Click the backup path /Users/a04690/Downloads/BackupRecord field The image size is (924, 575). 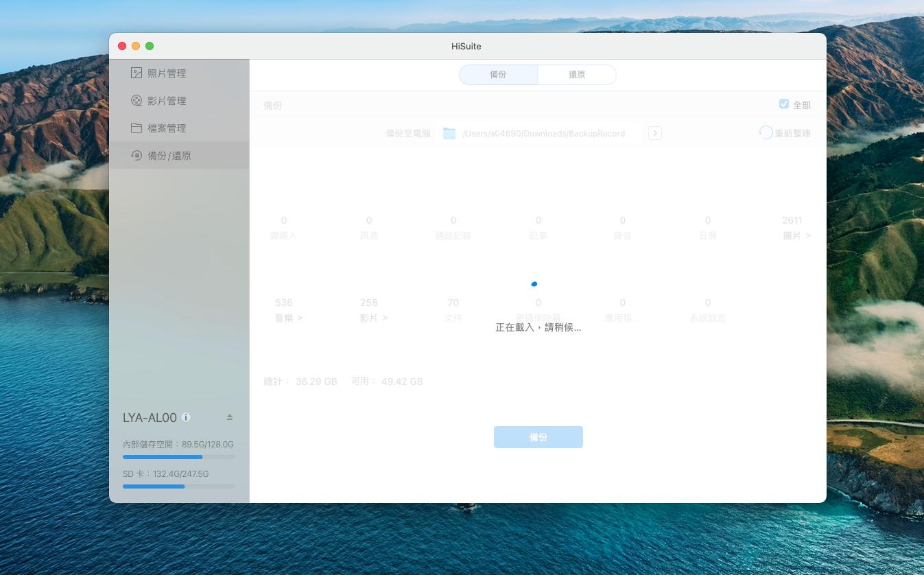click(x=544, y=134)
